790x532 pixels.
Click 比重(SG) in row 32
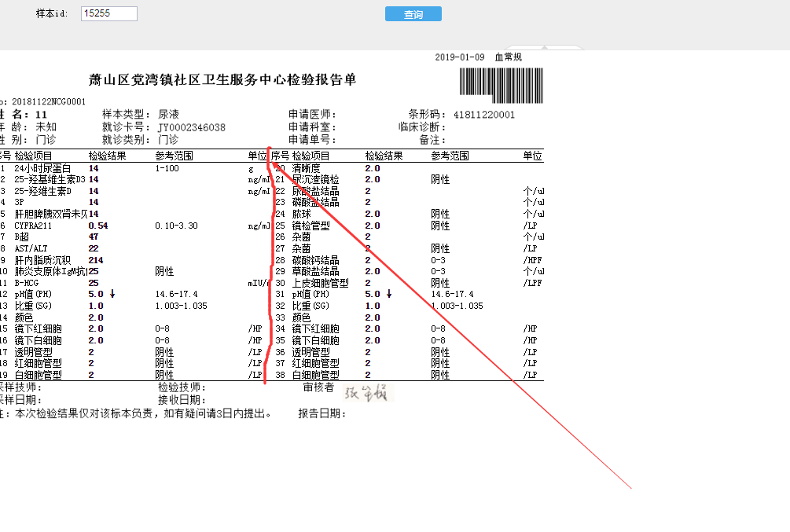click(x=310, y=306)
